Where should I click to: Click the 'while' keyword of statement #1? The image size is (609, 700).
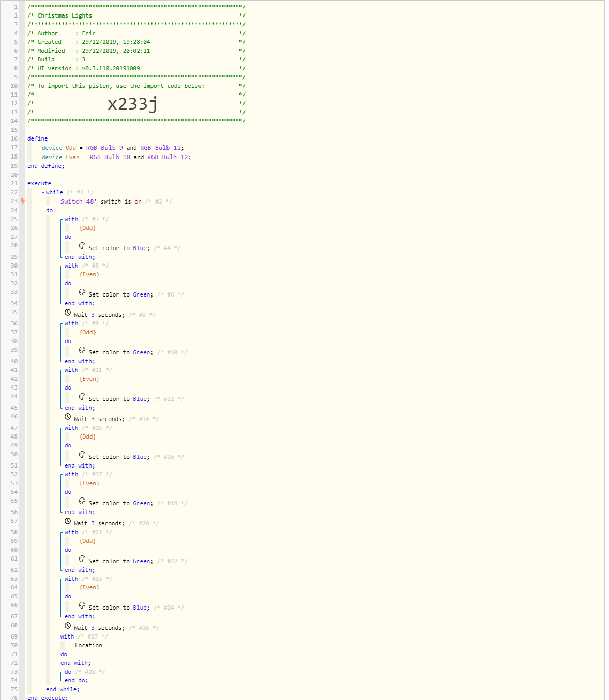[54, 192]
